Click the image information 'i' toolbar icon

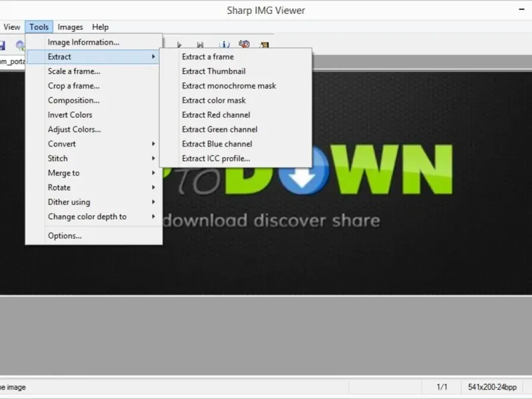coord(224,45)
